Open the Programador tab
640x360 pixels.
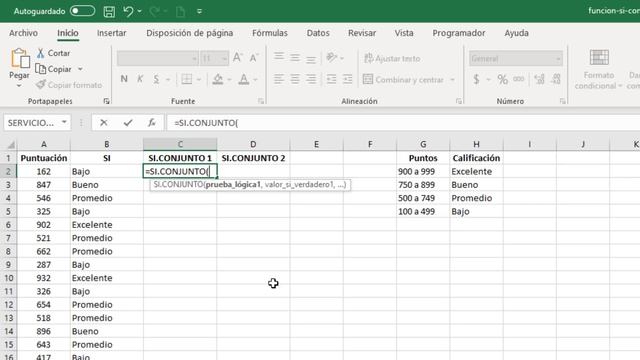tap(459, 33)
